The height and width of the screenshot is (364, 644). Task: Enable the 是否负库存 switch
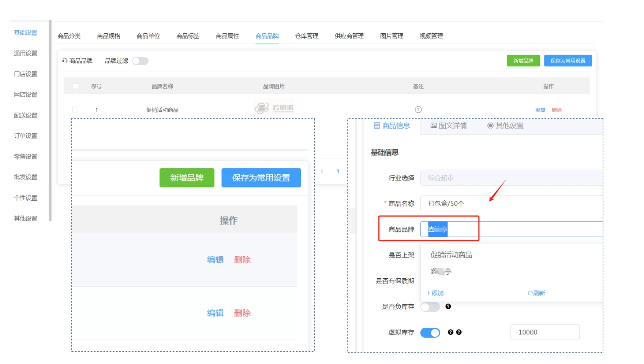[x=430, y=307]
